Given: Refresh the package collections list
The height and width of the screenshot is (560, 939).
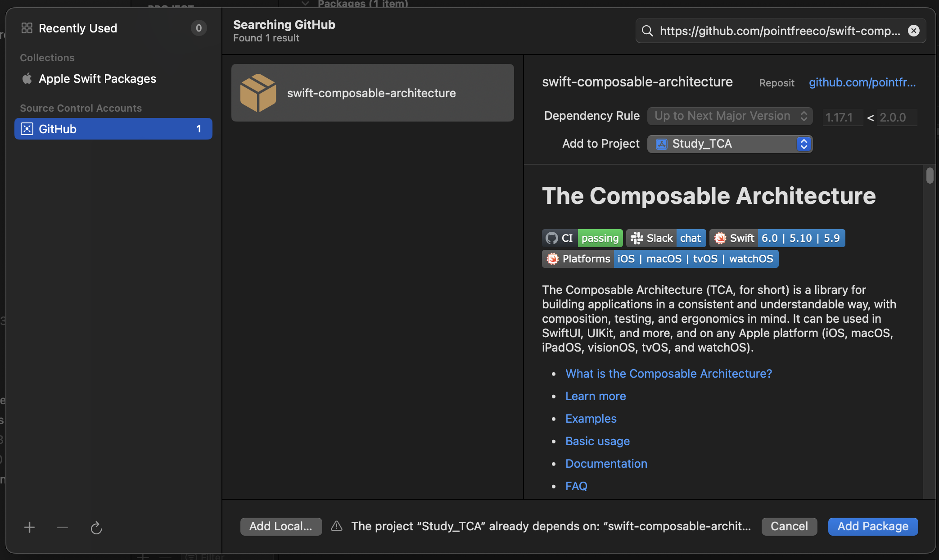Looking at the screenshot, I should pos(96,528).
